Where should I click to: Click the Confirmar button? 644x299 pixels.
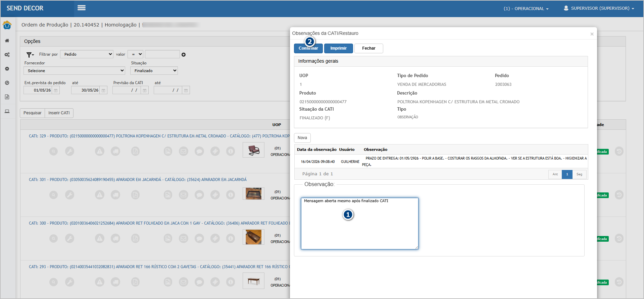point(308,48)
